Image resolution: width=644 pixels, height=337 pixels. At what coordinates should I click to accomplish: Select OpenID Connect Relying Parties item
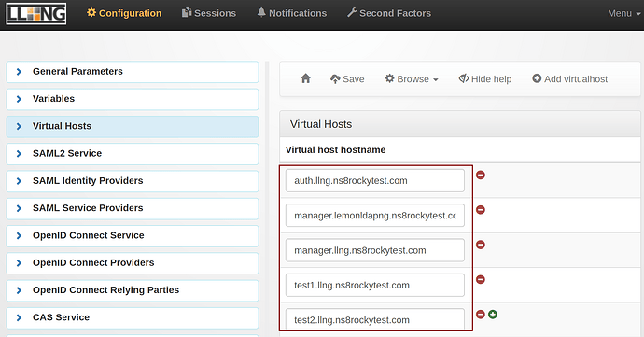[133, 290]
